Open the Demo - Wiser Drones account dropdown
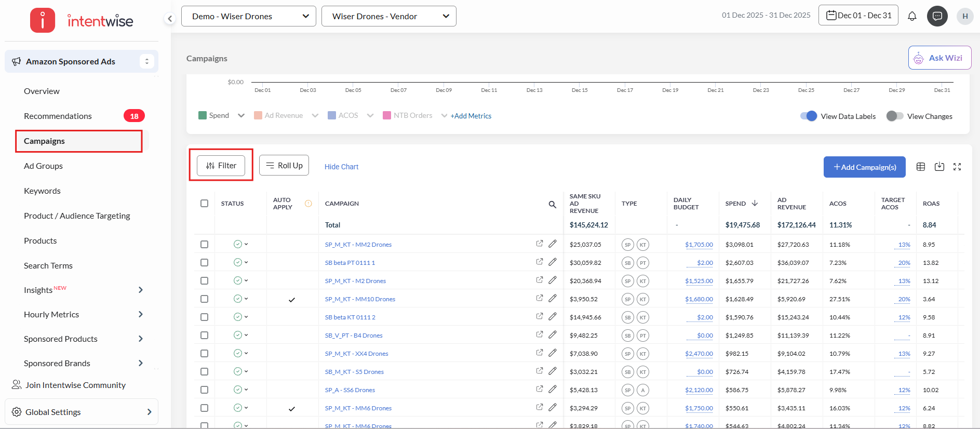The width and height of the screenshot is (980, 429). [x=249, y=17]
